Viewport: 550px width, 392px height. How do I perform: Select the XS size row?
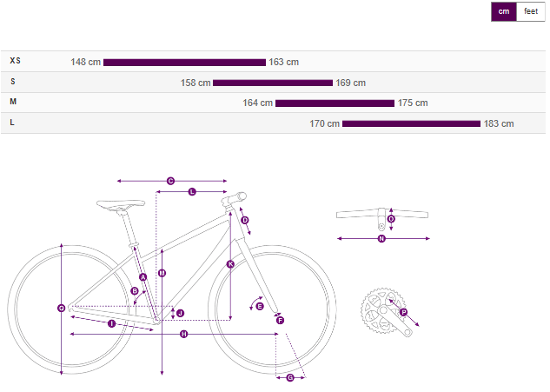[16, 62]
